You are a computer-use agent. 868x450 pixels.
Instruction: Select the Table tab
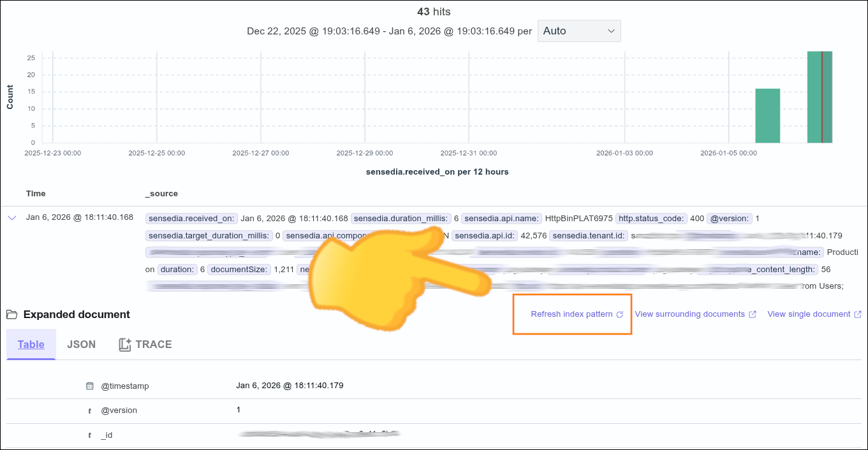point(31,344)
